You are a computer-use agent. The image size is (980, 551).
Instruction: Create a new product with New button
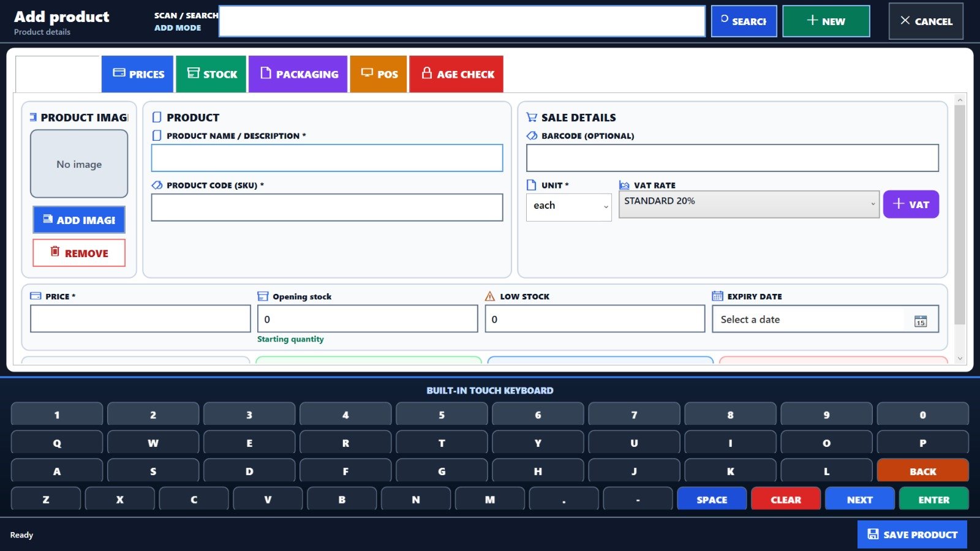pyautogui.click(x=826, y=21)
